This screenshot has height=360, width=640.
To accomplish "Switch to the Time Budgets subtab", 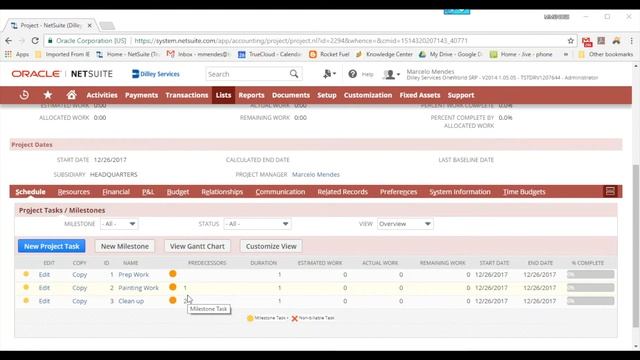I will pyautogui.click(x=524, y=191).
